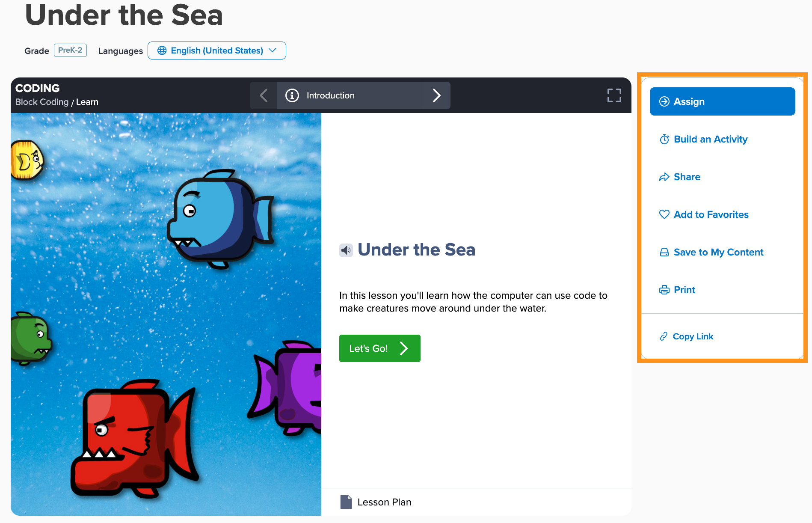Click the chain link icon
This screenshot has height=523, width=812.
664,336
